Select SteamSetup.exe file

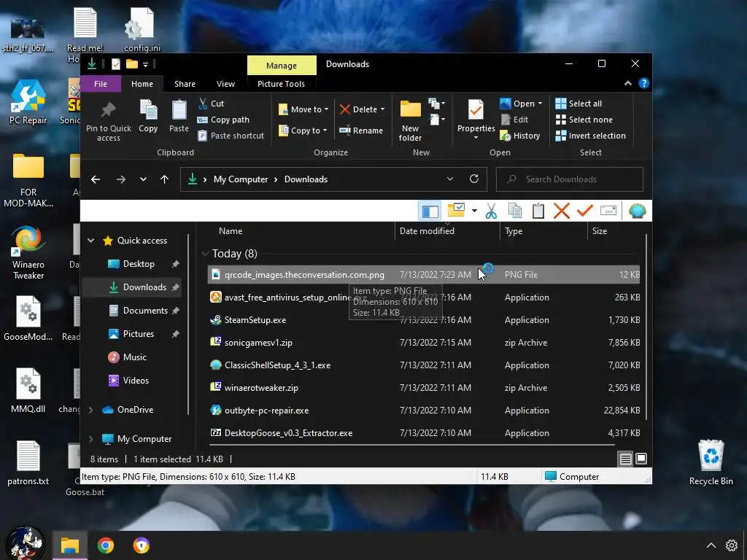(x=424, y=320)
